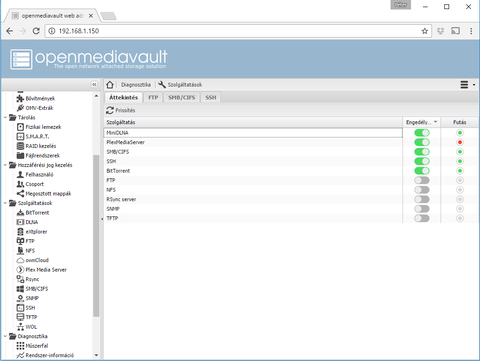Collapse Diagnosztika tree node

(5, 336)
